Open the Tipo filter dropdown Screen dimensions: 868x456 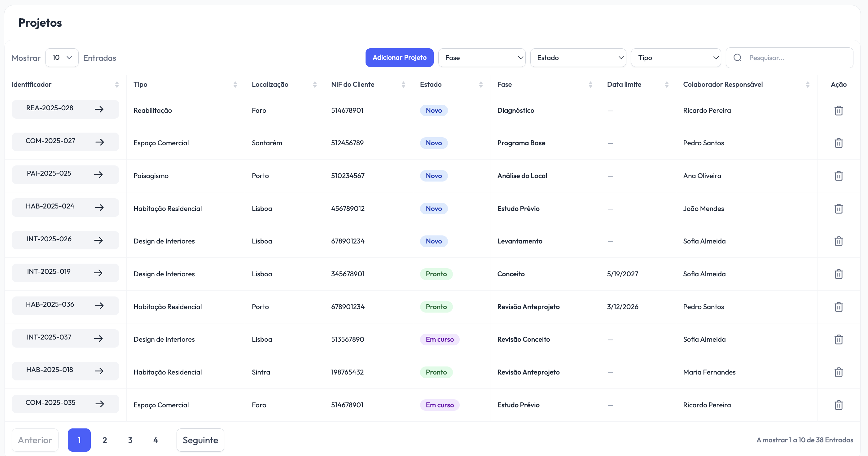pyautogui.click(x=676, y=58)
